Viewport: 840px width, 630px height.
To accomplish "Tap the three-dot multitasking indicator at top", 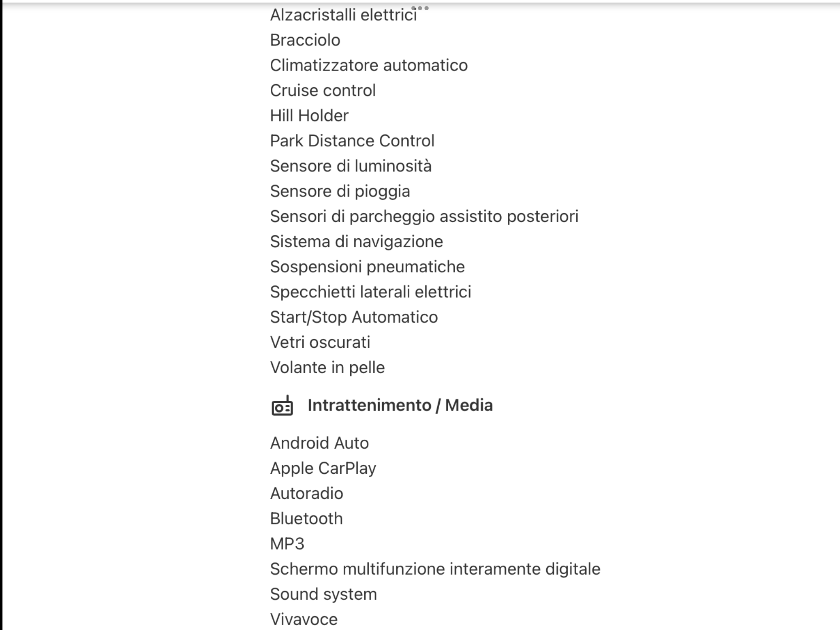I will point(420,8).
